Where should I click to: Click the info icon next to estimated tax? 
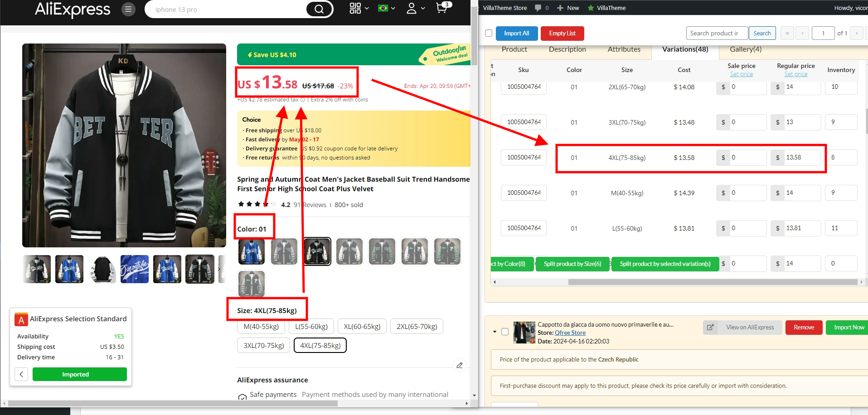point(303,100)
